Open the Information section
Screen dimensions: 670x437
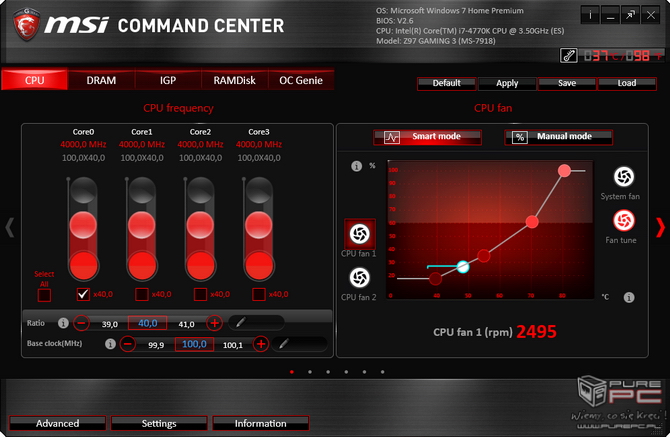261,423
